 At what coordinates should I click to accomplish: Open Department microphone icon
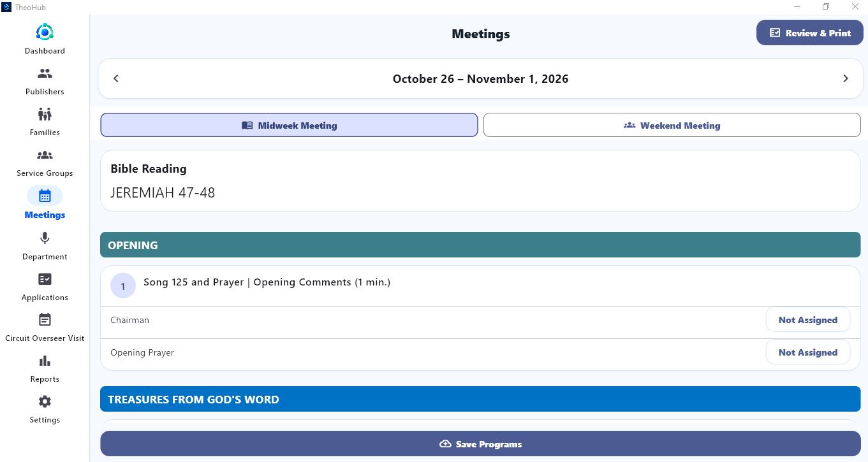(45, 238)
